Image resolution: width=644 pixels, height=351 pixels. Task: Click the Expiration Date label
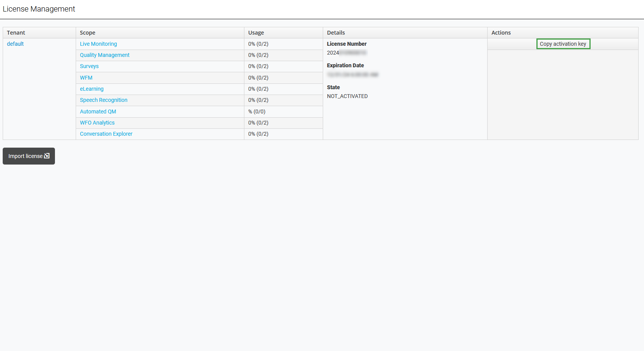[x=345, y=65]
